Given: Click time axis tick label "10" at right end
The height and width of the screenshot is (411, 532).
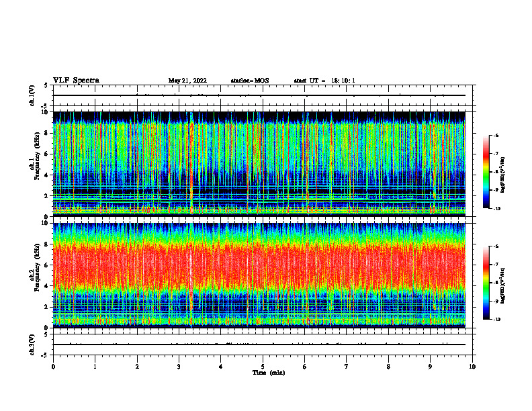Looking at the screenshot, I should (472, 367).
